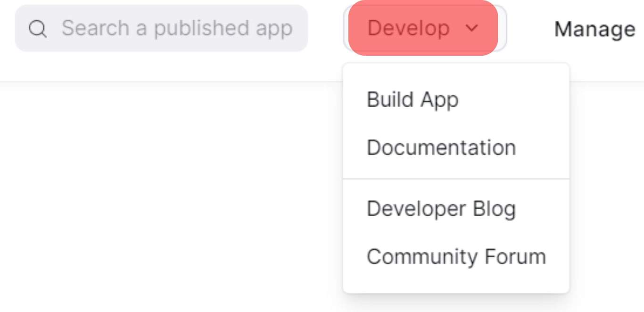Visit the Community Forum link
Viewport: 644px width, 312px height.
tap(456, 257)
